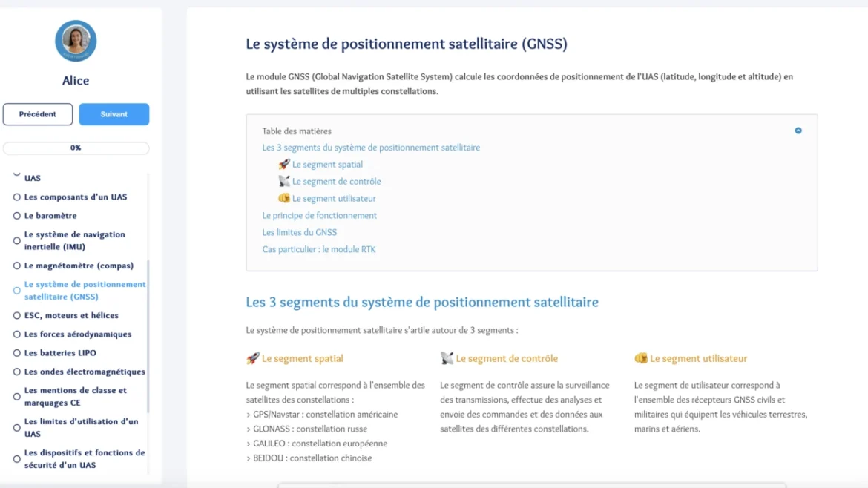Click the 0% progress bar

click(76, 148)
